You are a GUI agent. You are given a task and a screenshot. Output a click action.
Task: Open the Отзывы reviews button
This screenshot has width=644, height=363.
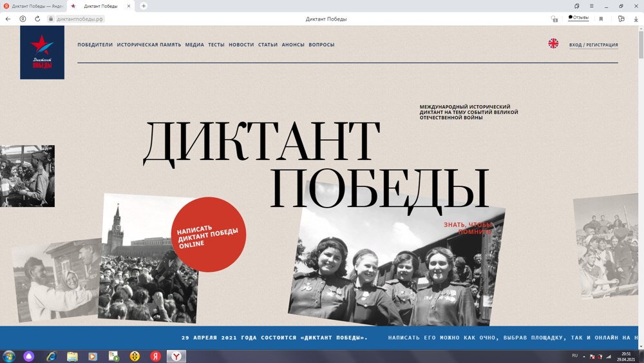click(x=578, y=17)
